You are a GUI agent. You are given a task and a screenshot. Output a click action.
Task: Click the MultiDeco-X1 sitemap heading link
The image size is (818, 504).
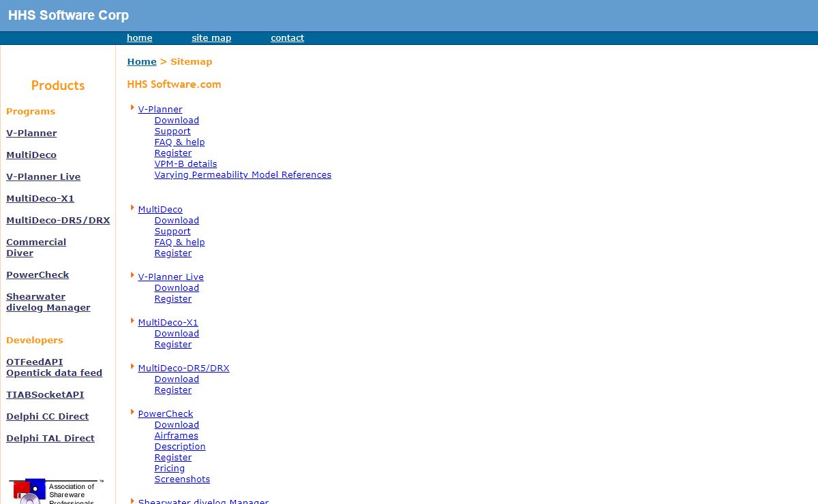pos(168,322)
